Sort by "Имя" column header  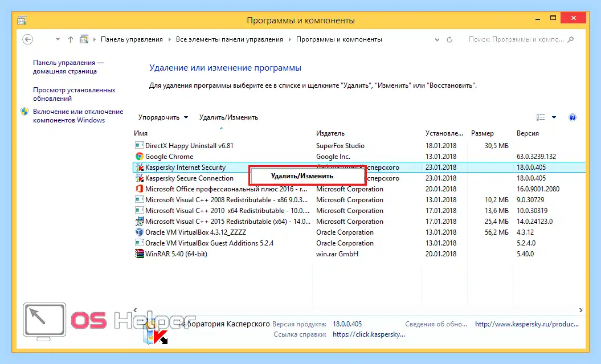pyautogui.click(x=141, y=133)
